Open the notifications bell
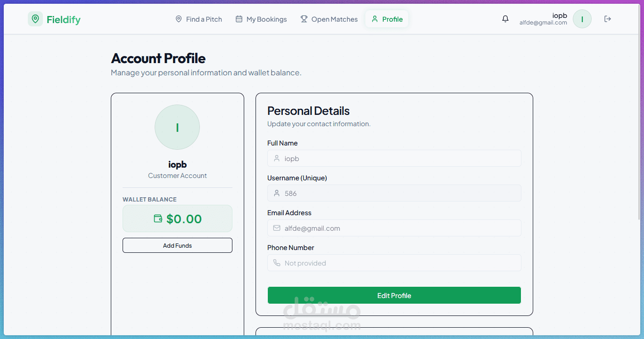Screen dimensions: 644x339 tap(505, 19)
